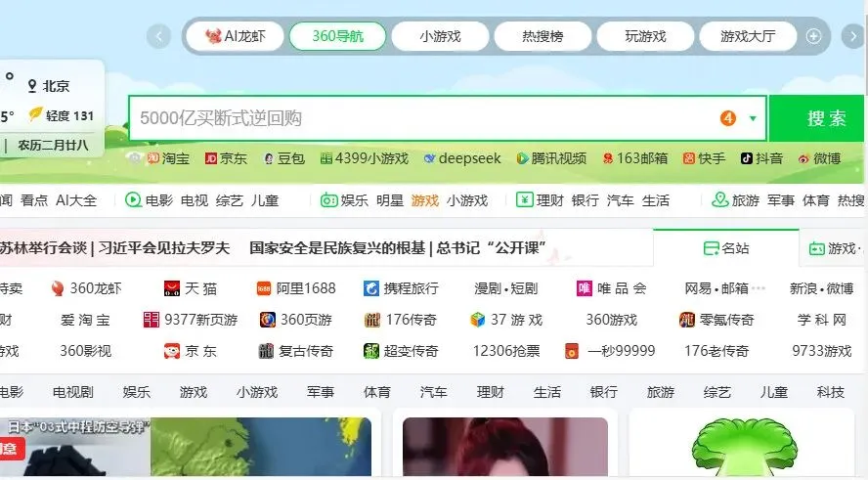
Task: Open 携程旅行 site link
Action: pyautogui.click(x=401, y=288)
